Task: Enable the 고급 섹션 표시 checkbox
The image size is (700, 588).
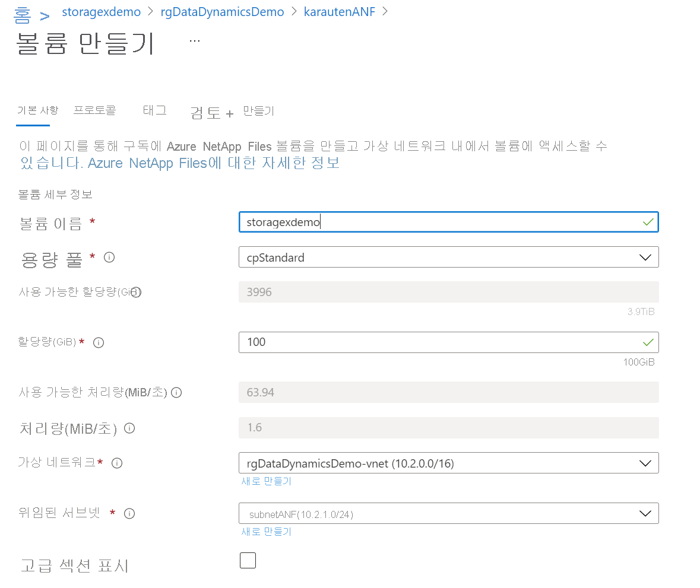Action: click(248, 560)
